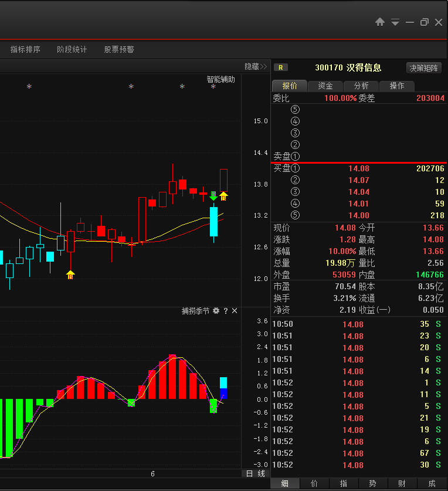This screenshot has height=491, width=448.
Task: Switch to the 操作 tab
Action: (x=396, y=86)
